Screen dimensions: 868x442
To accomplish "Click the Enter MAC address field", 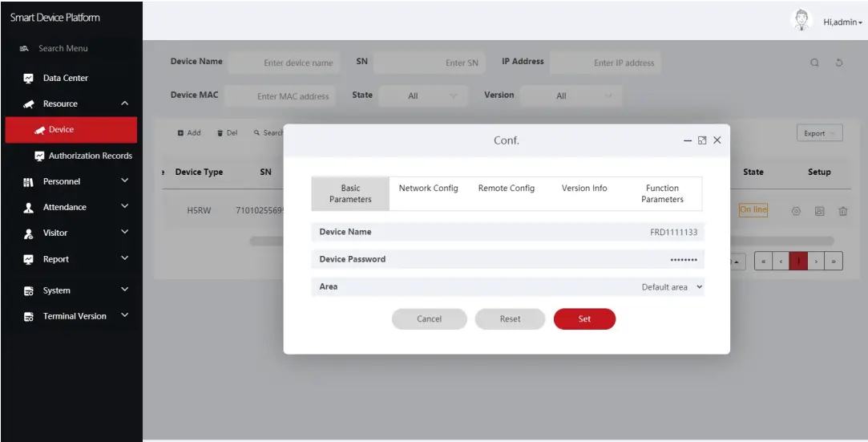I will [x=280, y=95].
